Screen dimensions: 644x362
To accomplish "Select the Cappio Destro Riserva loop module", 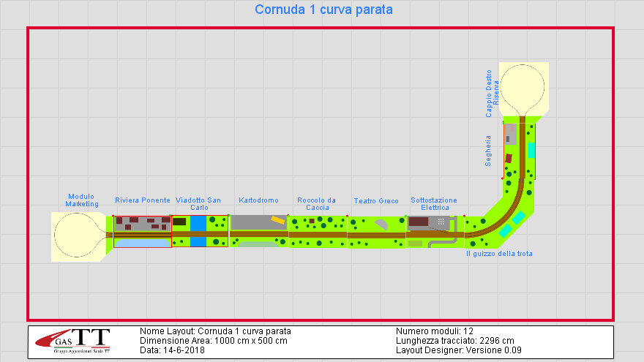I will (520, 88).
